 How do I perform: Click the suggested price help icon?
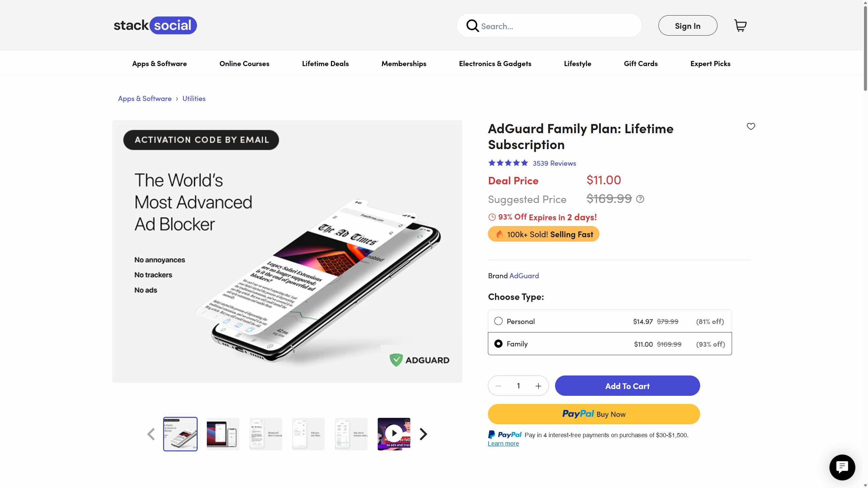click(640, 199)
